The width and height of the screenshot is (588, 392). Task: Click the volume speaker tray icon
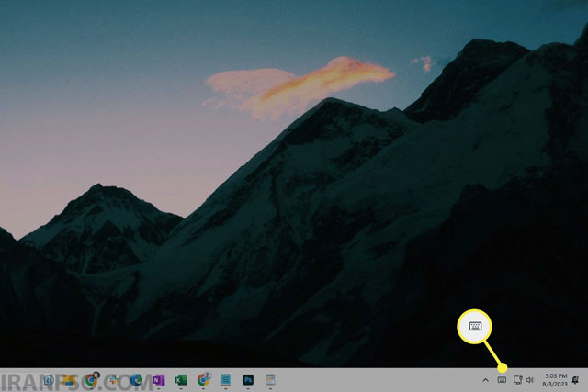[529, 380]
